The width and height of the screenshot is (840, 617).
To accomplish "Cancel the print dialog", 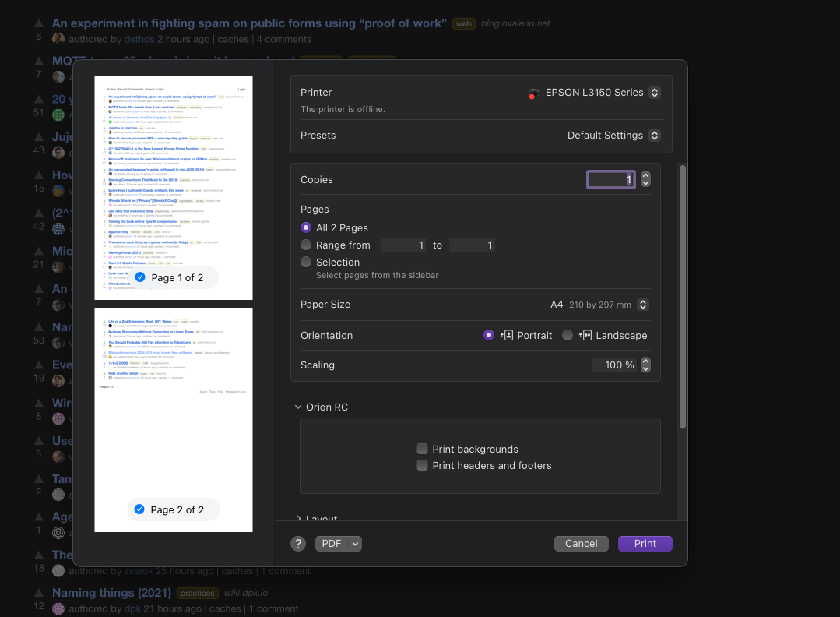I will coord(581,543).
